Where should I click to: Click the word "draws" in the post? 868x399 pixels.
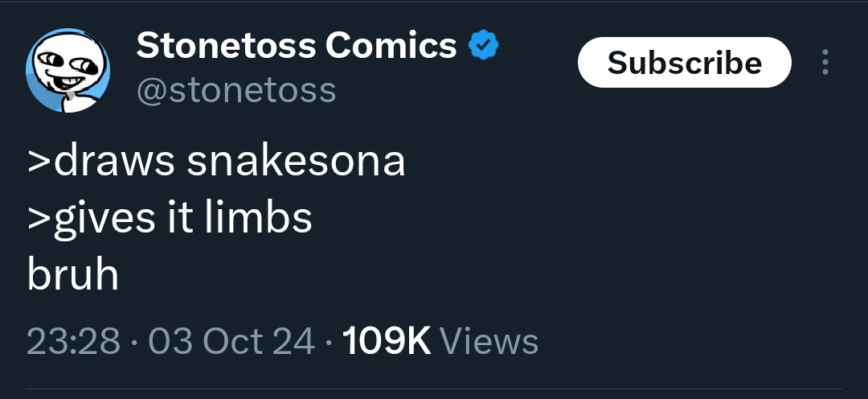pos(114,161)
